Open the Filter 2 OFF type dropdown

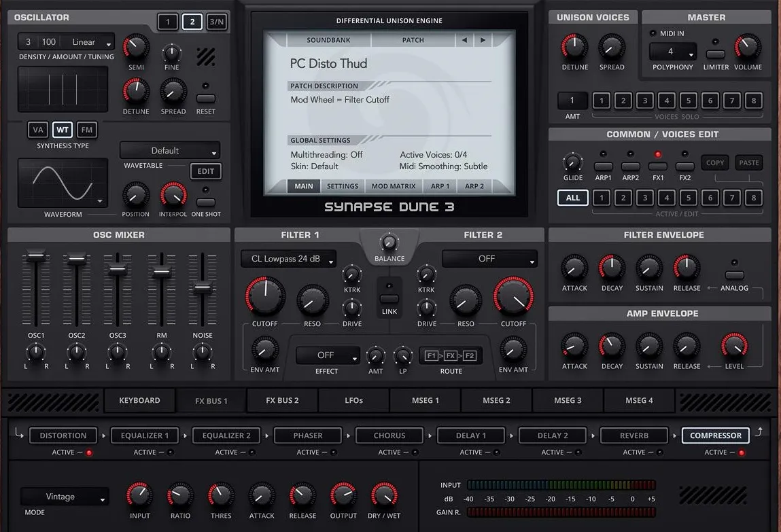pos(489,259)
